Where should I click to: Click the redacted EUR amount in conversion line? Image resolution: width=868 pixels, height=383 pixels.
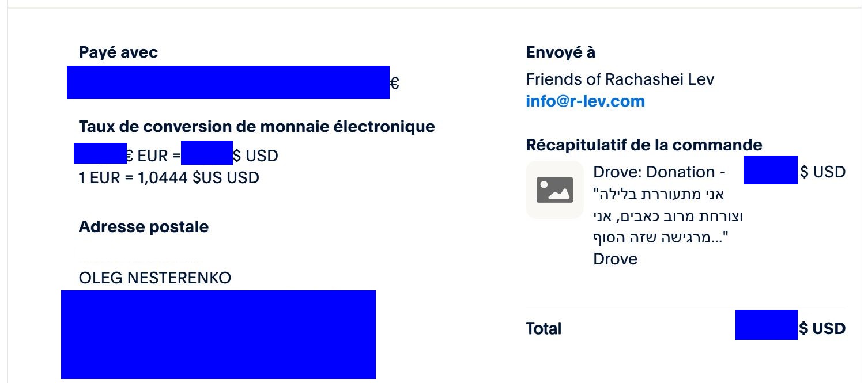(100, 153)
